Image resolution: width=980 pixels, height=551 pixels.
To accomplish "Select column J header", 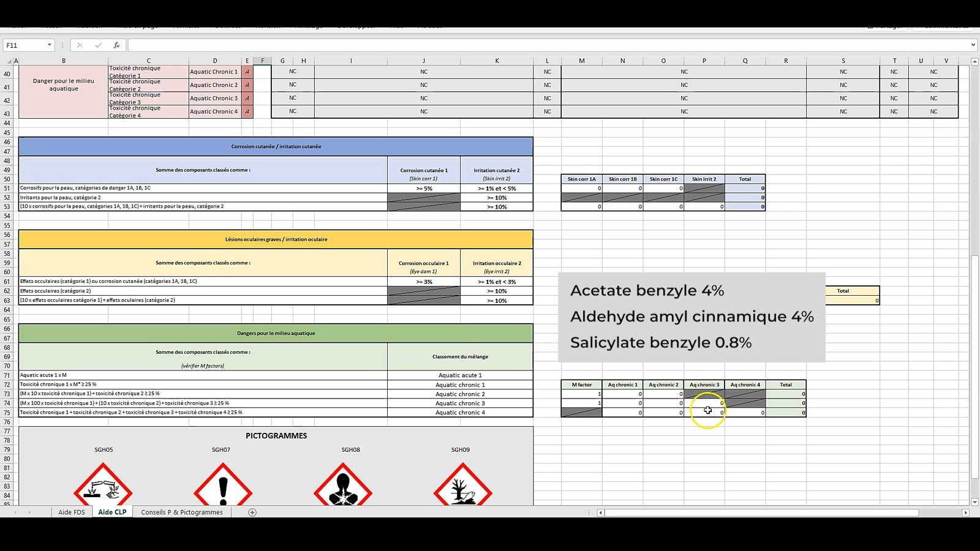I will tap(424, 61).
